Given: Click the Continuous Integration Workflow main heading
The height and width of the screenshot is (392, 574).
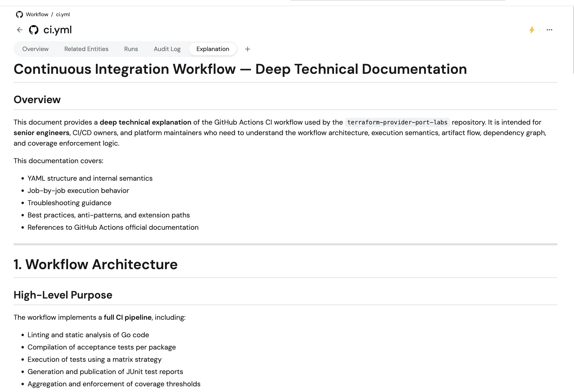Looking at the screenshot, I should [x=240, y=69].
